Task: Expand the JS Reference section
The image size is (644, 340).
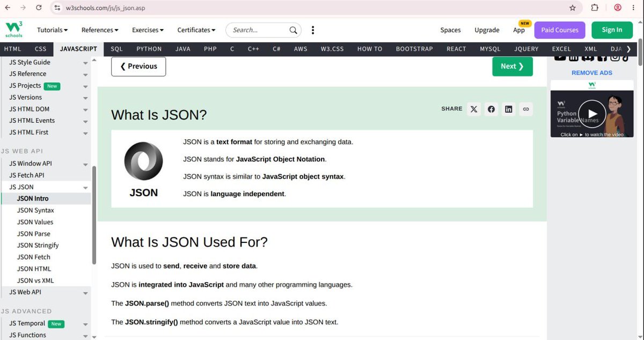Action: pyautogui.click(x=85, y=75)
